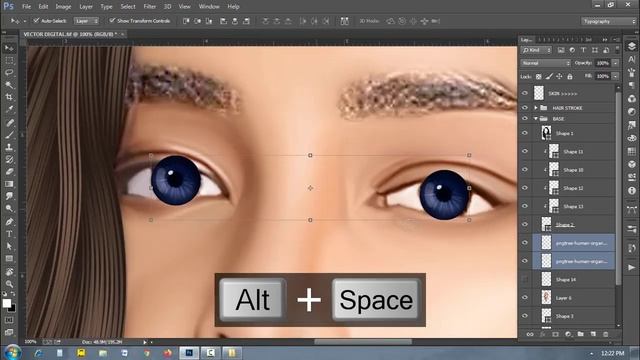Viewport: 640px width, 360px height.
Task: Select the Layer 6 layer
Action: 573,298
